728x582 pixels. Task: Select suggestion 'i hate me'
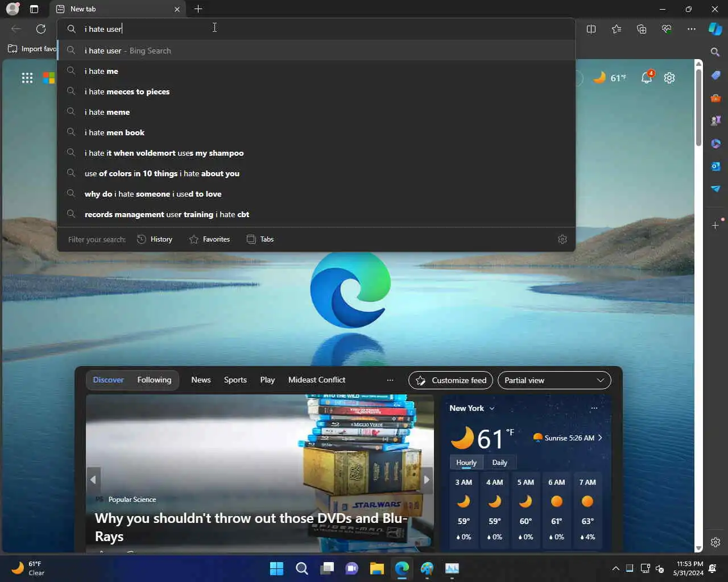click(x=316, y=71)
